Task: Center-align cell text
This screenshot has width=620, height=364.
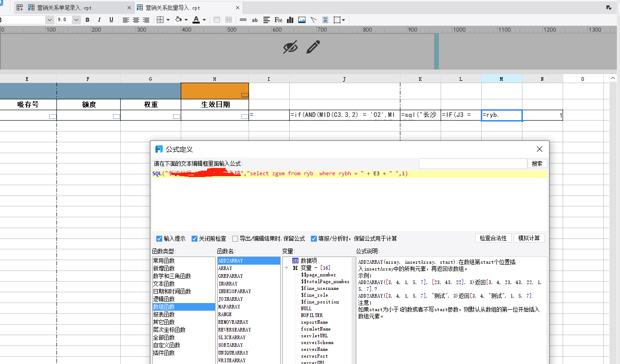Action: (136, 20)
